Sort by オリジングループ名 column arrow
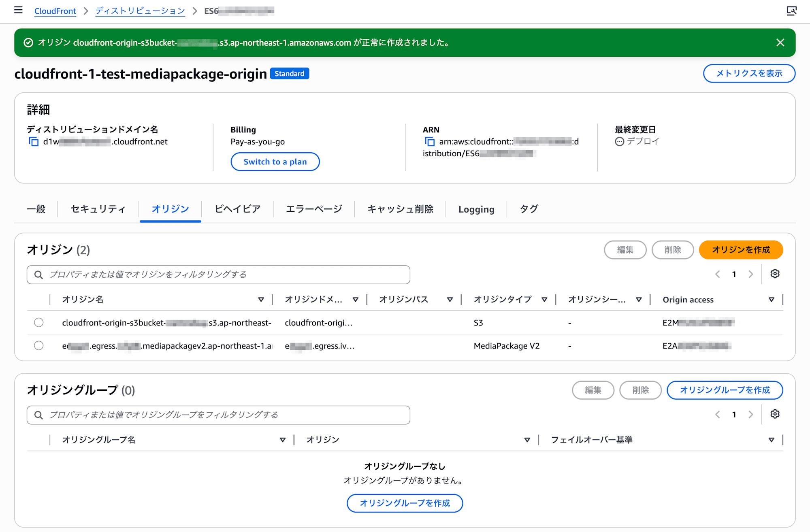Screen dimensions: 810x532 click(x=282, y=440)
